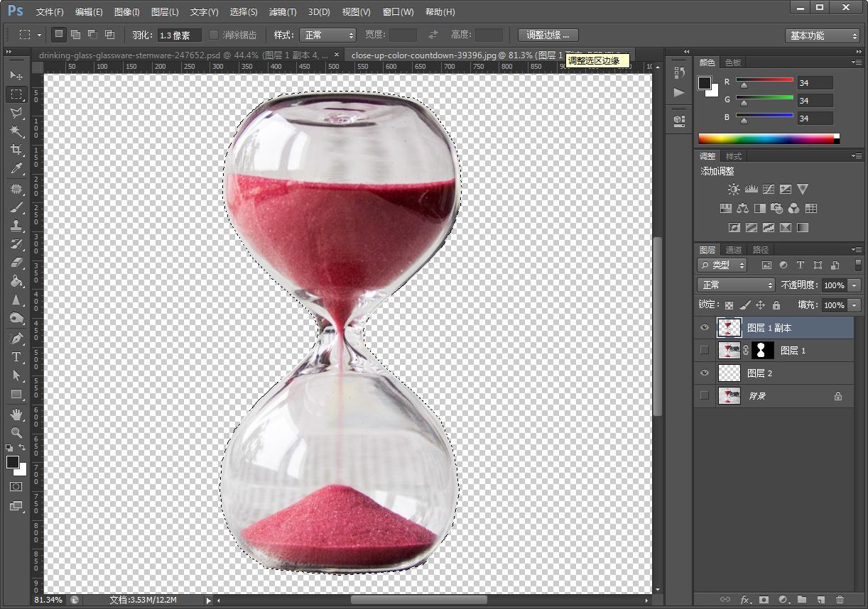The image size is (868, 609).
Task: Add a Levels adjustment layer
Action: tap(751, 189)
